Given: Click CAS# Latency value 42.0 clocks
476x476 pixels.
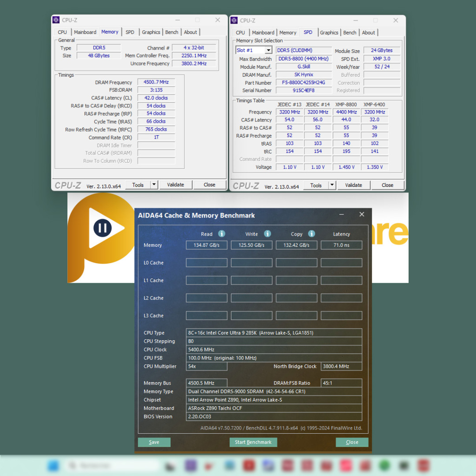Looking at the screenshot, I should click(156, 98).
